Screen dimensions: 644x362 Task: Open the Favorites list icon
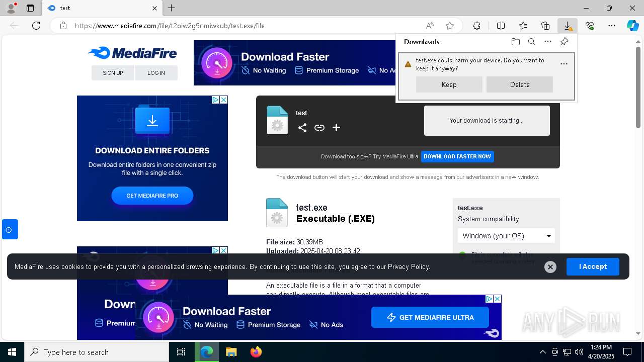point(523,26)
